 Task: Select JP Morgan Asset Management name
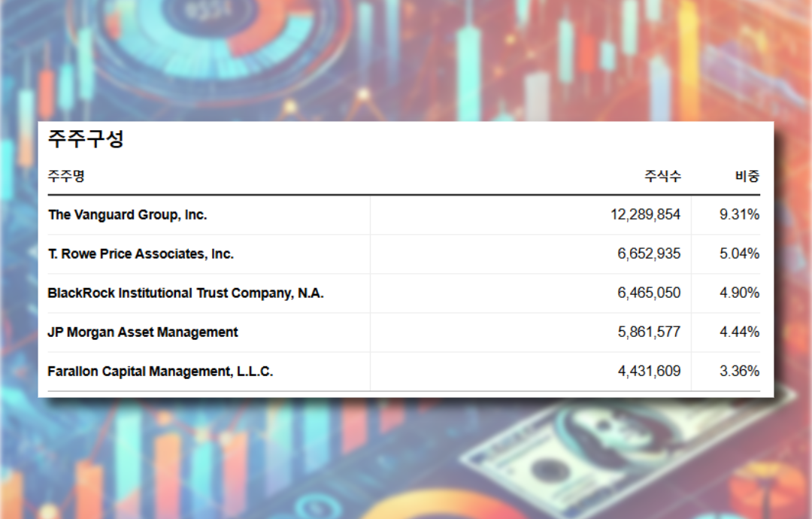click(142, 332)
